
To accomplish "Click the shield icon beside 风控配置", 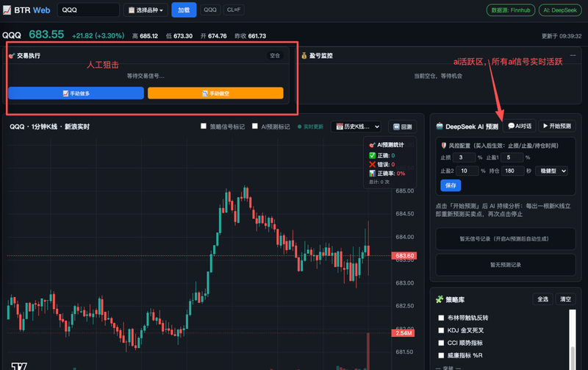I will pyautogui.click(x=444, y=145).
